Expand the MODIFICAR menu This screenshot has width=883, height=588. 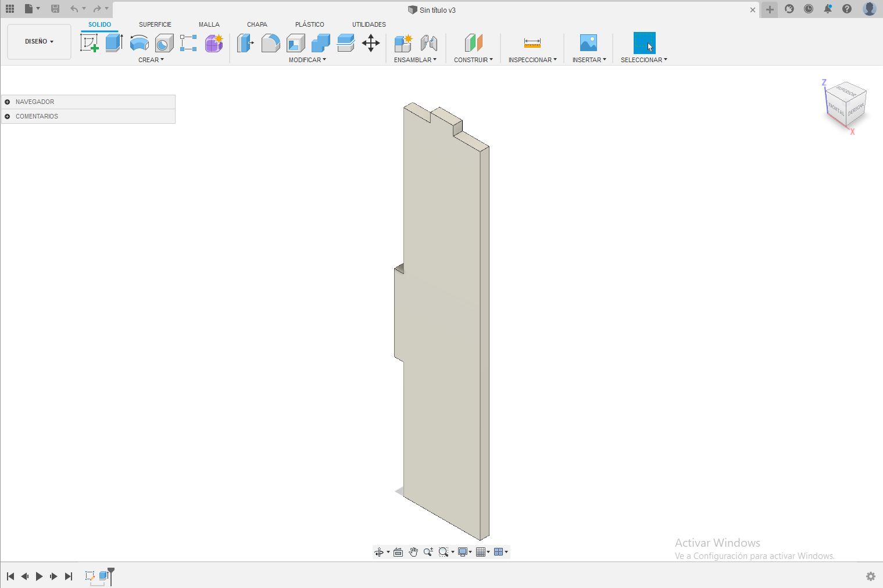308,60
